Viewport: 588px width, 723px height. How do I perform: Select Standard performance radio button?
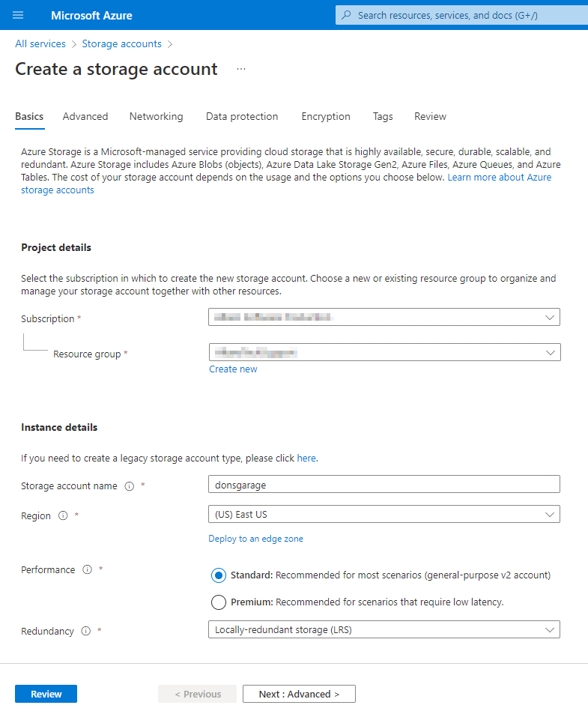[x=219, y=575]
